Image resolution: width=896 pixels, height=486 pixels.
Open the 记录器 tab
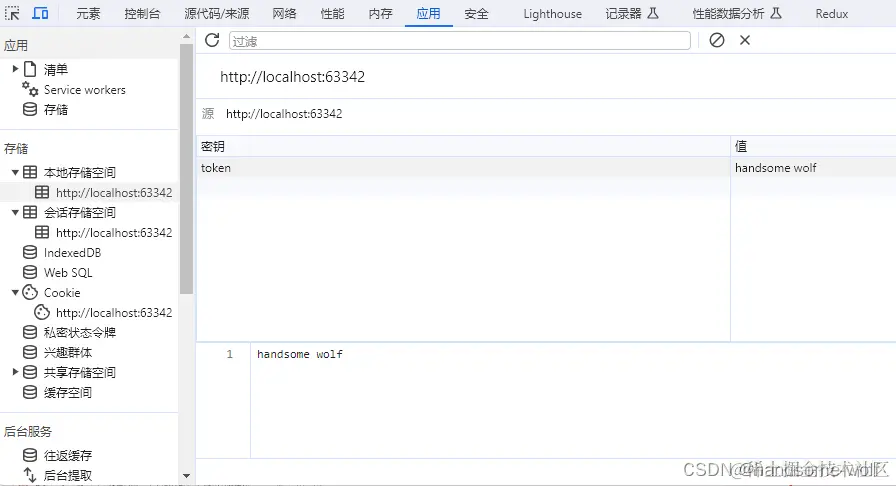click(x=632, y=14)
